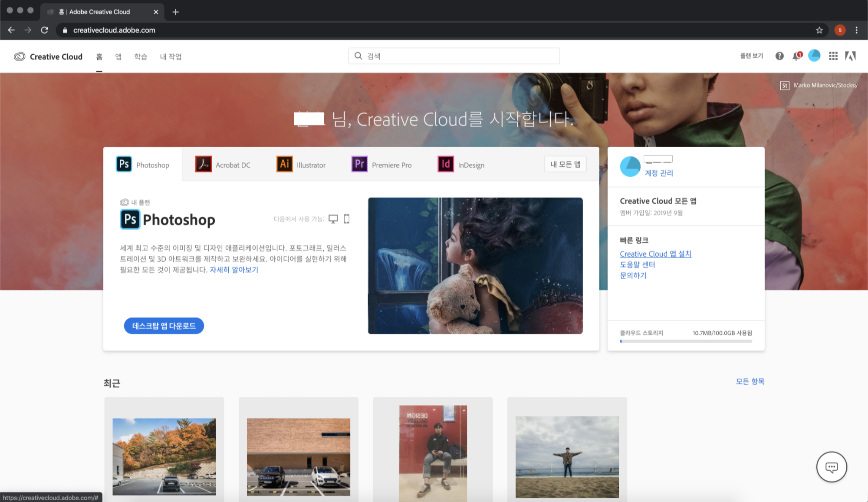This screenshot has height=502, width=868.
Task: Open the 모든 항목 link
Action: coord(750,381)
